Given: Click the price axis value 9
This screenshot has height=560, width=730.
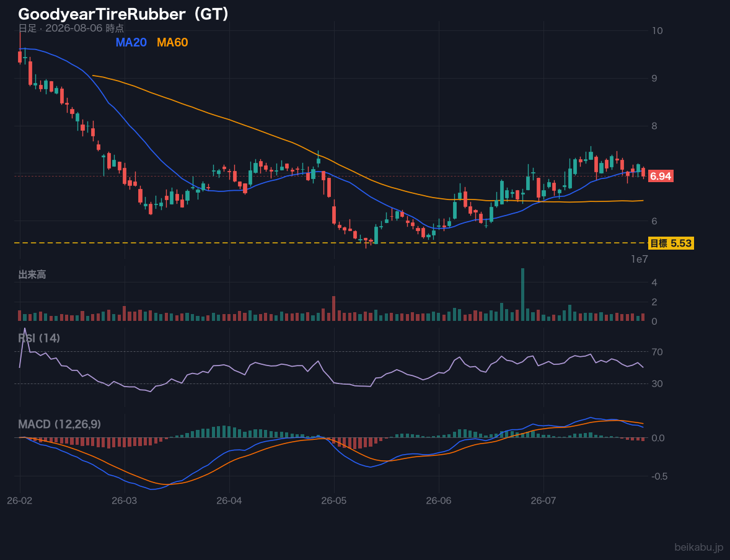Looking at the screenshot, I should [x=654, y=78].
